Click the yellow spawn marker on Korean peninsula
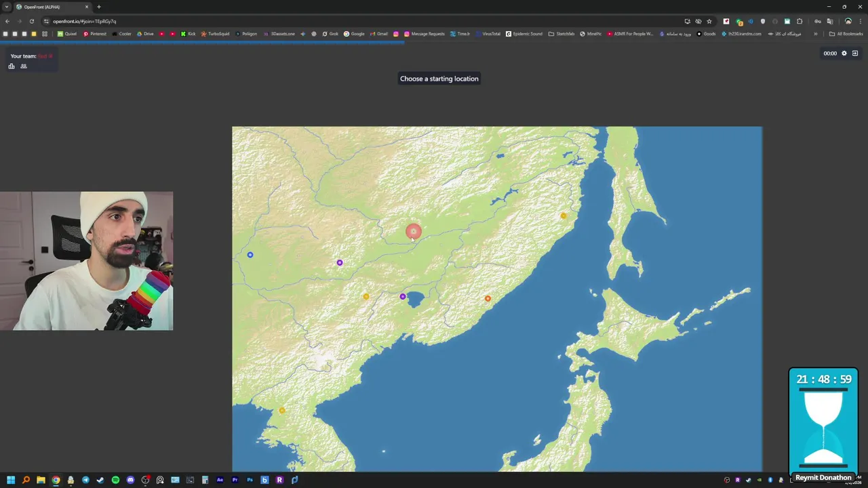Image resolution: width=868 pixels, height=488 pixels. [282, 410]
